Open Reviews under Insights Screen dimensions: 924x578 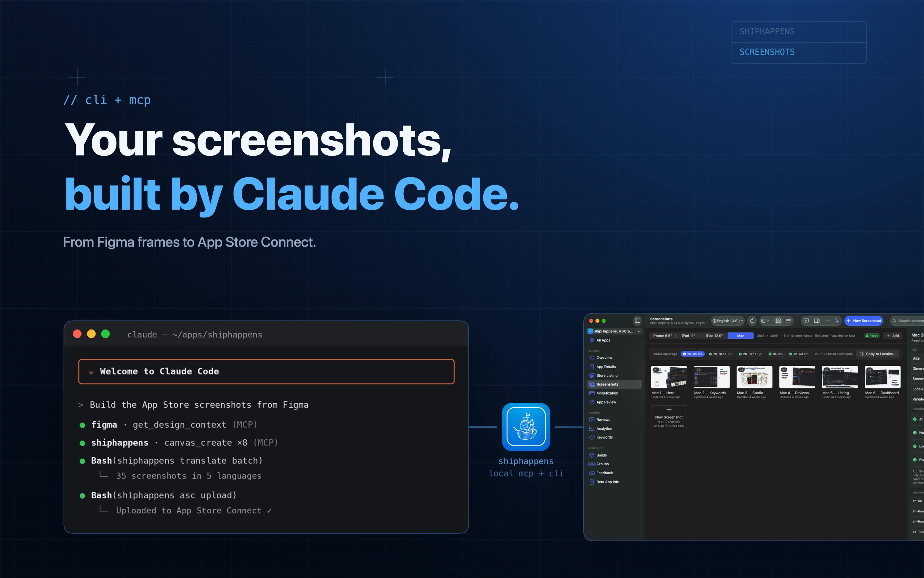[614, 419]
